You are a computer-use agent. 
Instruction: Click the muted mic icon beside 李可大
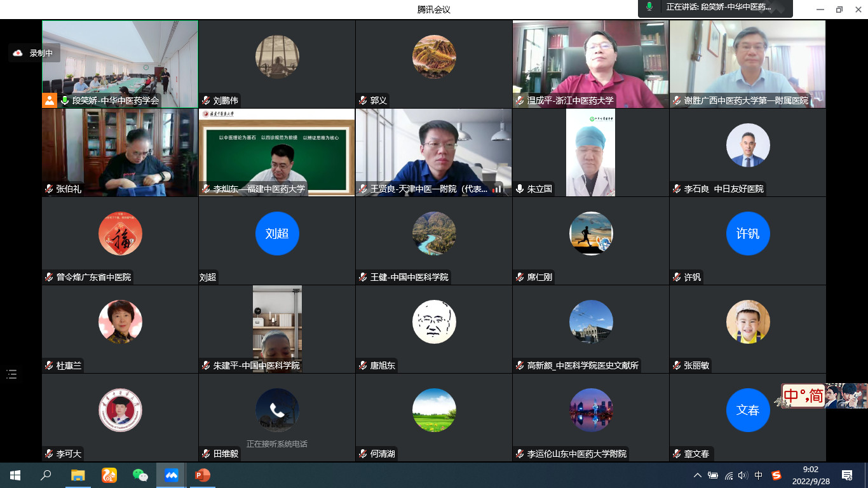click(49, 454)
